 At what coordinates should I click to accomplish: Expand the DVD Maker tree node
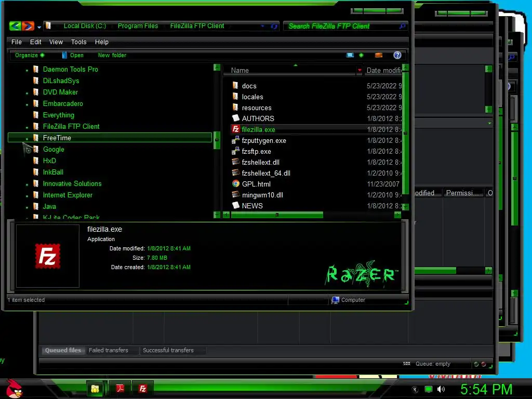27,93
